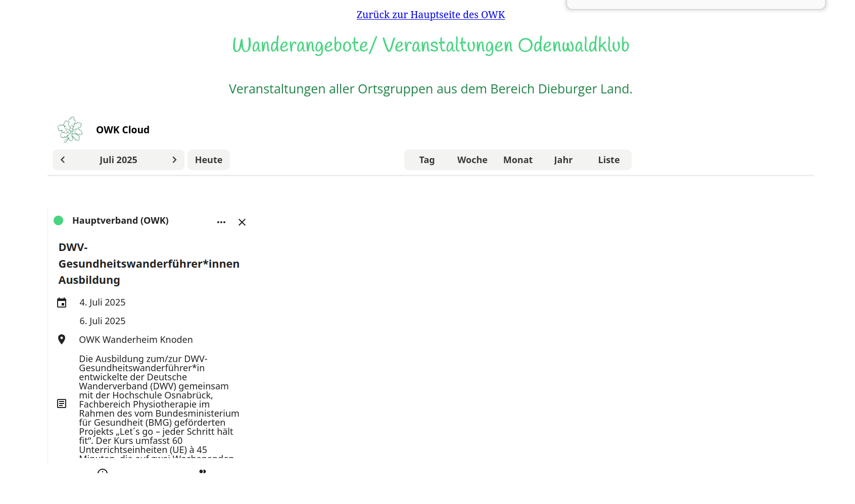Switch to Jahr view
Screen dimensions: 855x504
pyautogui.click(x=563, y=160)
